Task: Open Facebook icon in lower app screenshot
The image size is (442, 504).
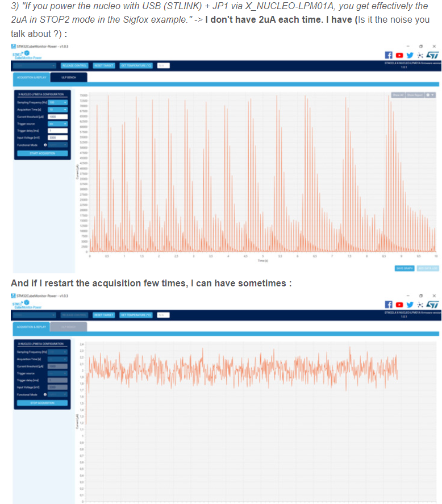Action: pyautogui.click(x=389, y=305)
